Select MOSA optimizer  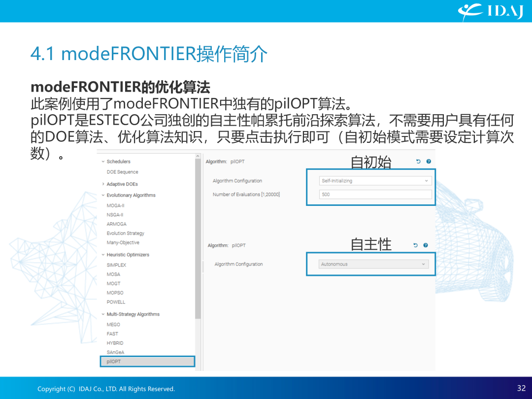click(113, 274)
